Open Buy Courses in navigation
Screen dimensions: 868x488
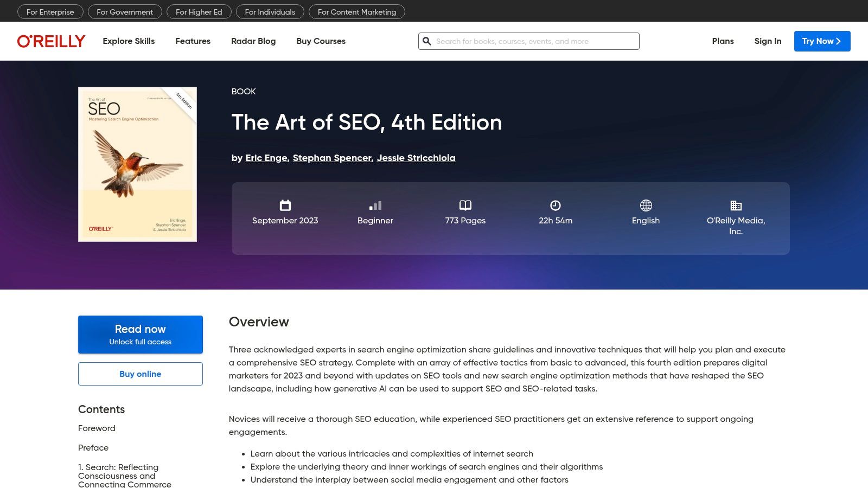321,41
